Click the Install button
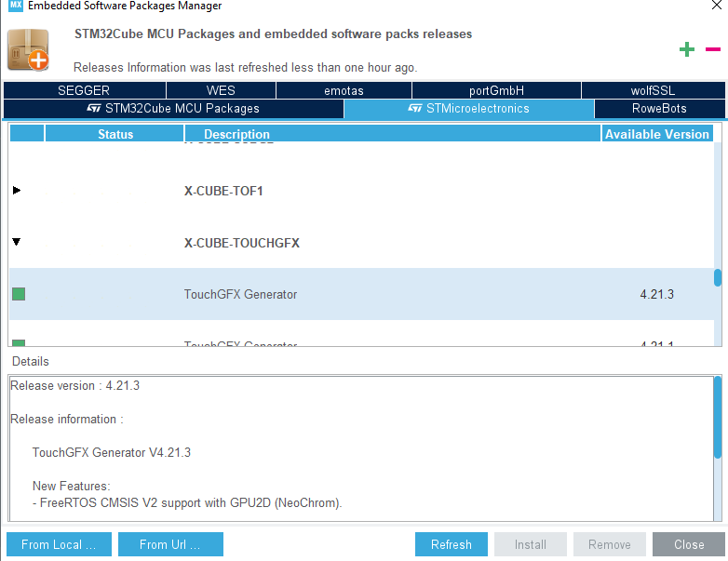The image size is (728, 561). point(531,544)
